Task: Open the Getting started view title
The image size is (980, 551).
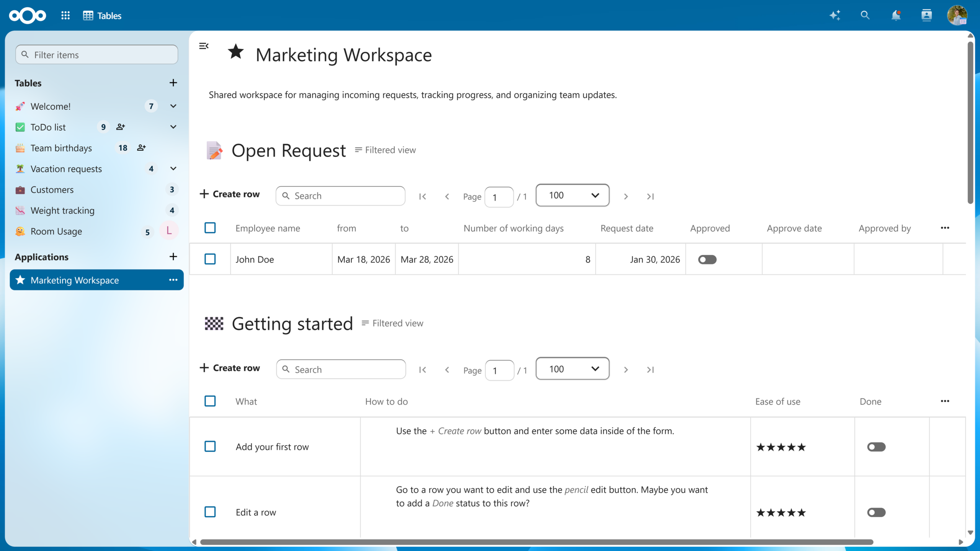Action: [292, 324]
